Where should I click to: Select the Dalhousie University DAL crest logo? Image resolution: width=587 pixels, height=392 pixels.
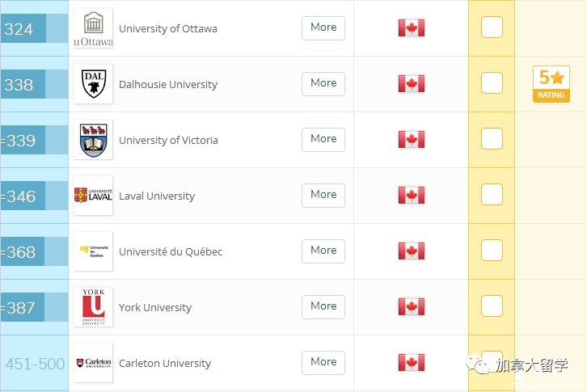93,84
